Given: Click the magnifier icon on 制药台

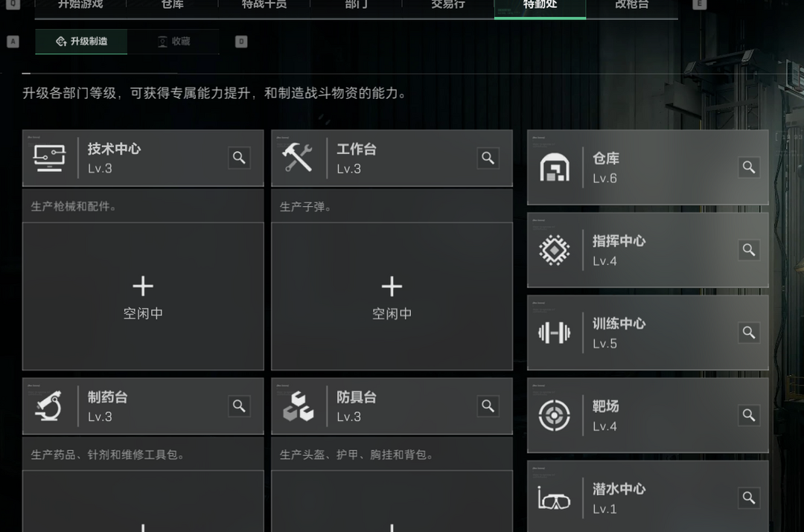Looking at the screenshot, I should pos(239,406).
